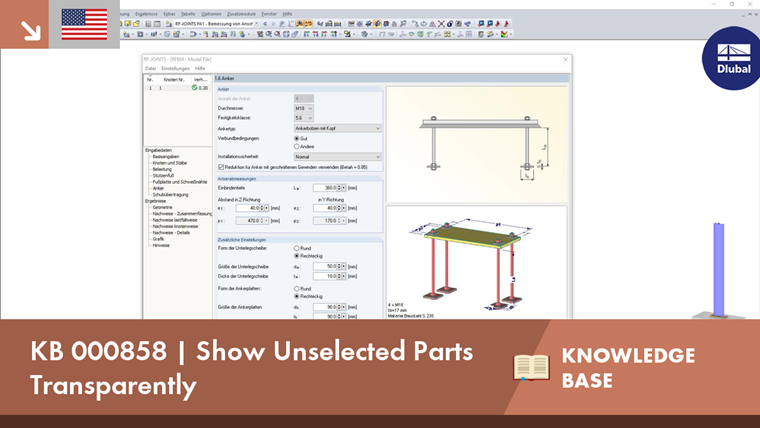Open the Ankertyp dropdown
Screen dimensions: 760x428
337,128
